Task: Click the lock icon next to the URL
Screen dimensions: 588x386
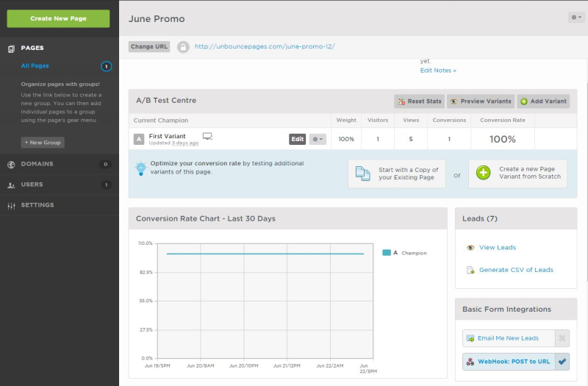Action: point(183,47)
